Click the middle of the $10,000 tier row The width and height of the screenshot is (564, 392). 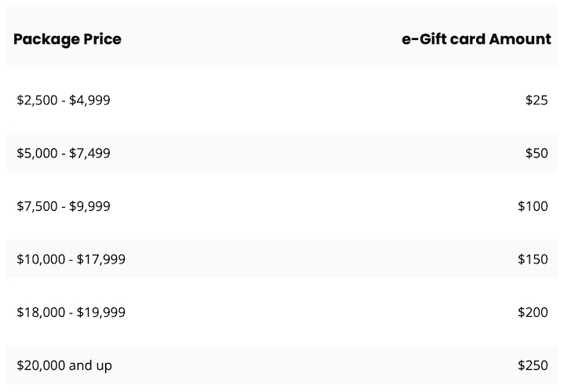pyautogui.click(x=282, y=260)
